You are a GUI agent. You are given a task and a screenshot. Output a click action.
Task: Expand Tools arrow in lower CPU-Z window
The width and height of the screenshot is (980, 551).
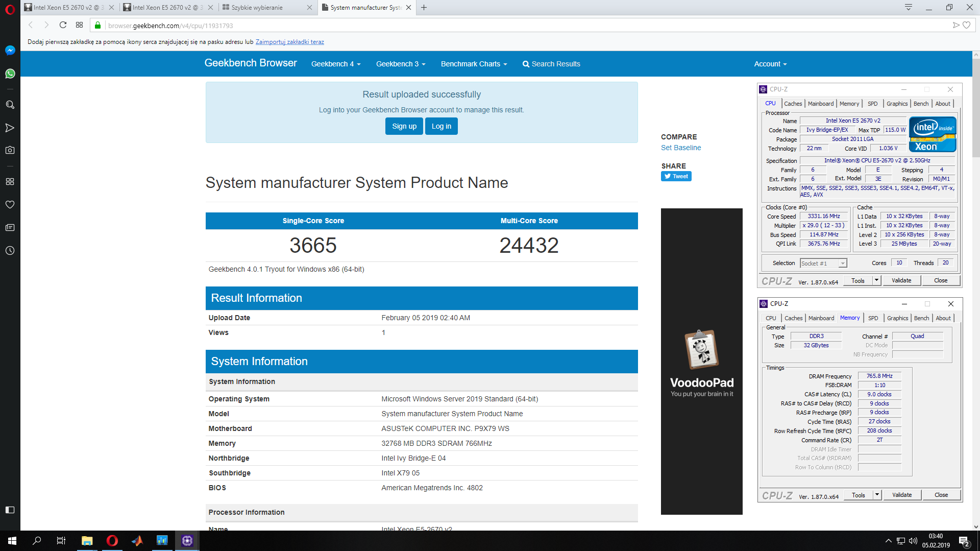pos(877,495)
